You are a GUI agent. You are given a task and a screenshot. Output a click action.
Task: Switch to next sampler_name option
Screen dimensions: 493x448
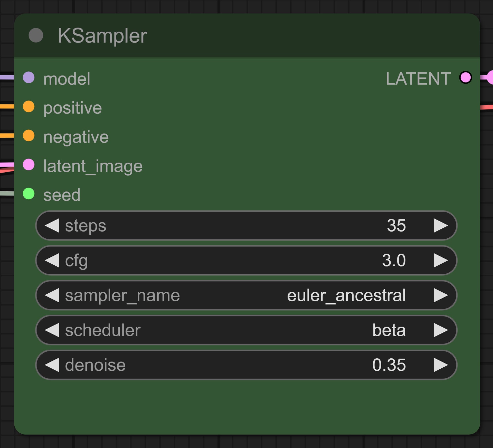(441, 295)
